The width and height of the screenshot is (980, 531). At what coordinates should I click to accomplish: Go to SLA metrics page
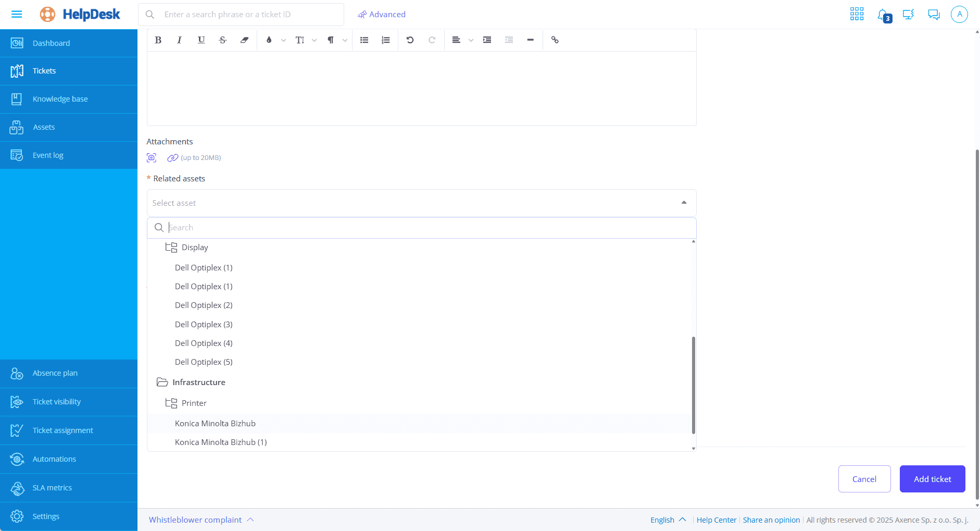pos(52,488)
